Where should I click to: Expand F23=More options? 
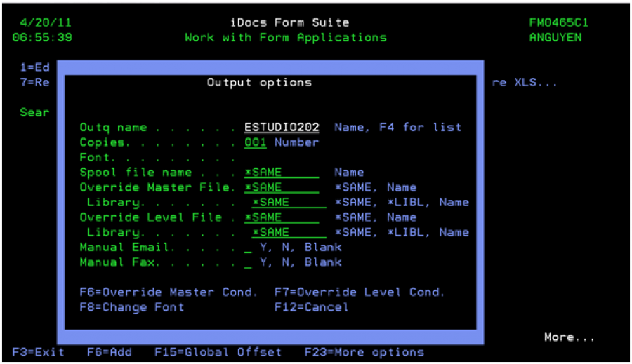click(364, 352)
